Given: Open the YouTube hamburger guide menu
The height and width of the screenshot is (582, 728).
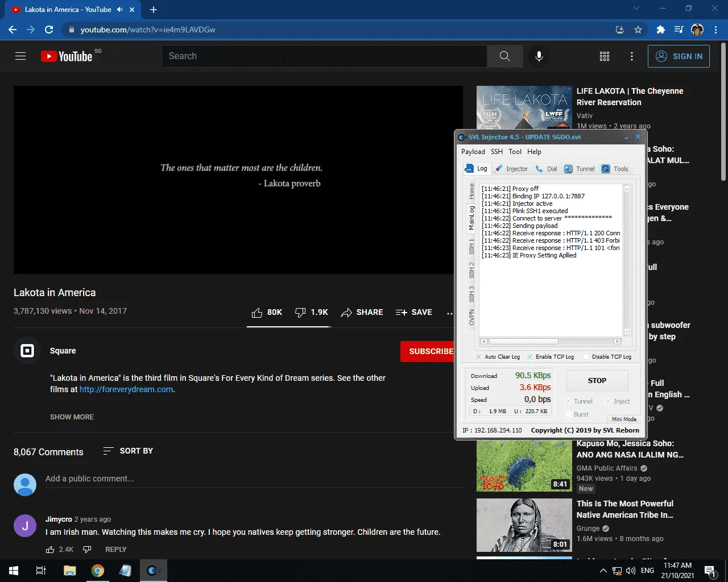Looking at the screenshot, I should [x=20, y=56].
